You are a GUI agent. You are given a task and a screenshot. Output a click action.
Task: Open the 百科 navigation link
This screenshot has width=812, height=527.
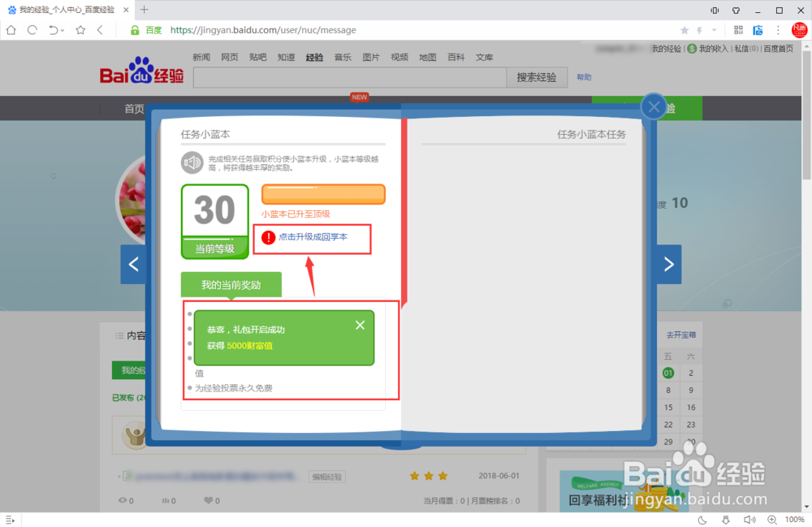tap(456, 57)
